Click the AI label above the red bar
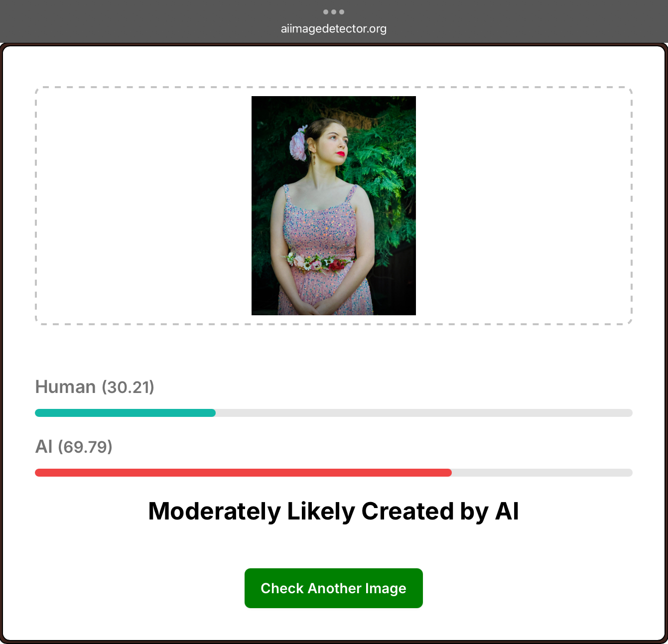 [x=44, y=447]
